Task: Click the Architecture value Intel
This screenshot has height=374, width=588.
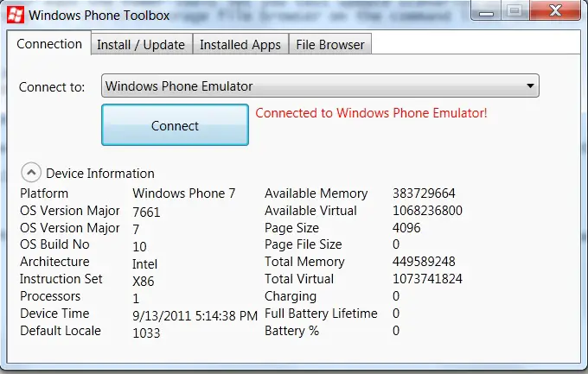Action: [x=144, y=264]
